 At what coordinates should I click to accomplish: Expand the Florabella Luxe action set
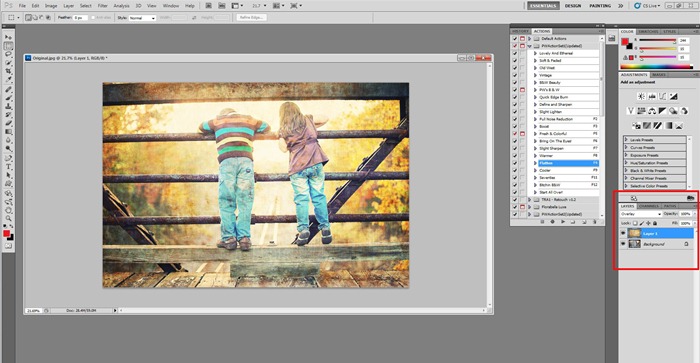click(x=529, y=207)
